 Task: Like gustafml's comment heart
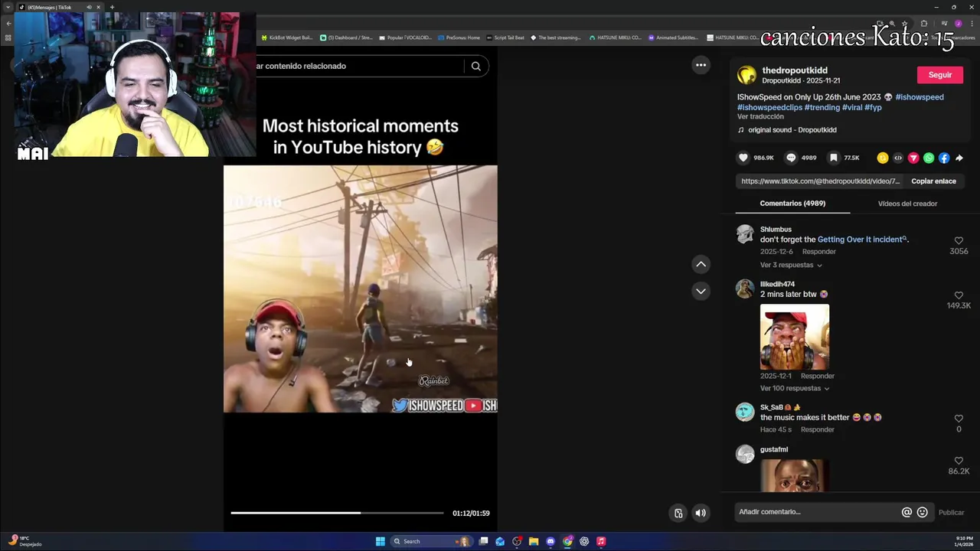point(959,461)
